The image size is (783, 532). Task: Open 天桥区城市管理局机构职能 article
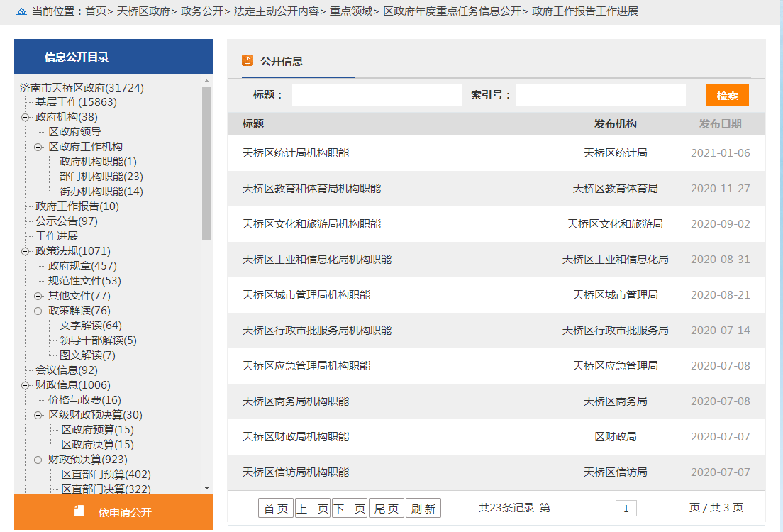(306, 295)
